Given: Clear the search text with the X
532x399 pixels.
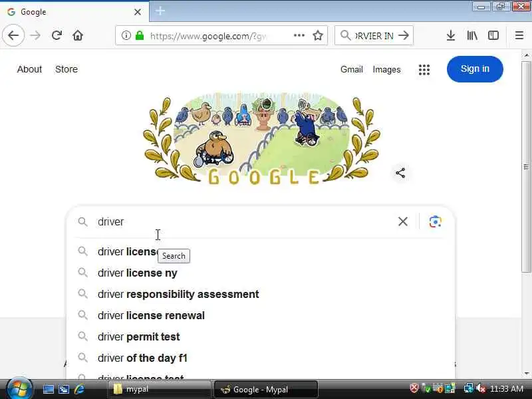Looking at the screenshot, I should click(x=403, y=221).
